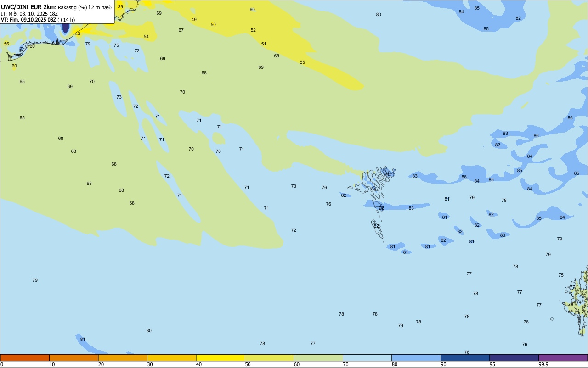Screen dimensions: 588x368
Task: Click the 30–40 golden legend swatch
Action: coord(171,357)
